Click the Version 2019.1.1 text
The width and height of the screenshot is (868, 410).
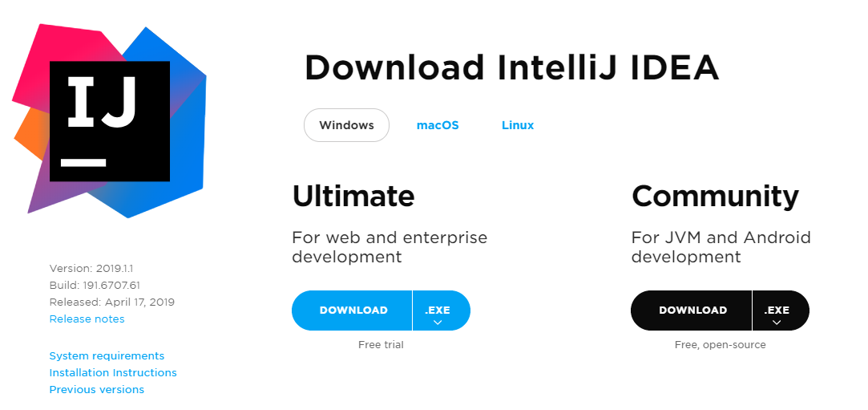[91, 269]
